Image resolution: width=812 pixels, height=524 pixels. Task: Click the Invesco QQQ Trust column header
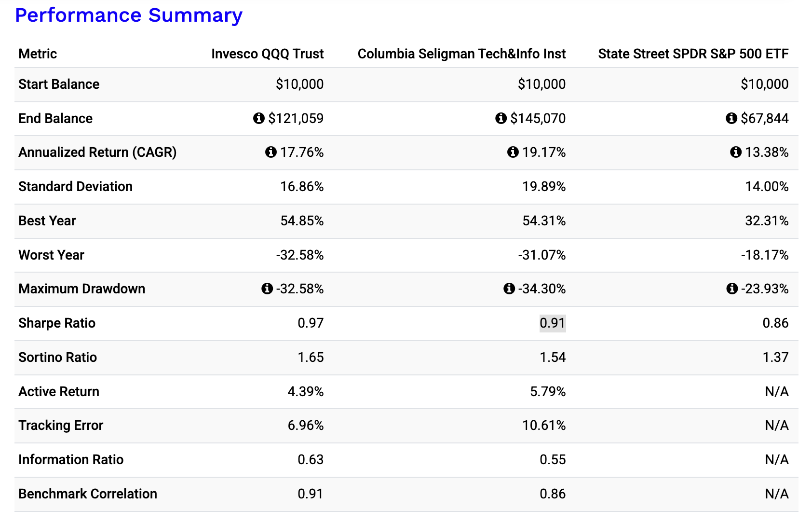[268, 54]
